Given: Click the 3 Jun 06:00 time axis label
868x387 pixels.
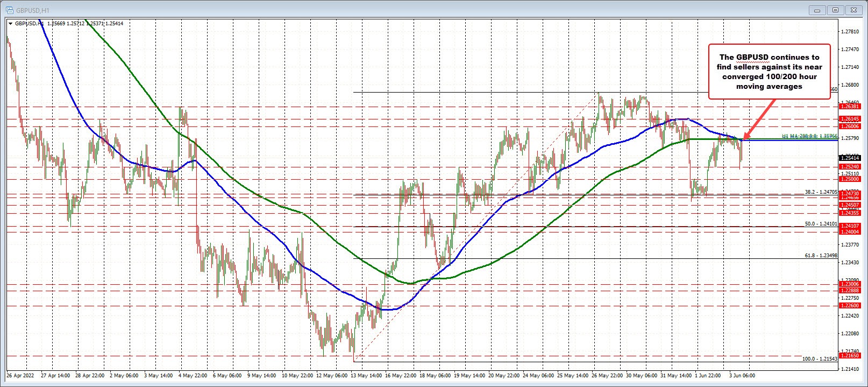Looking at the screenshot, I should pos(743,376).
